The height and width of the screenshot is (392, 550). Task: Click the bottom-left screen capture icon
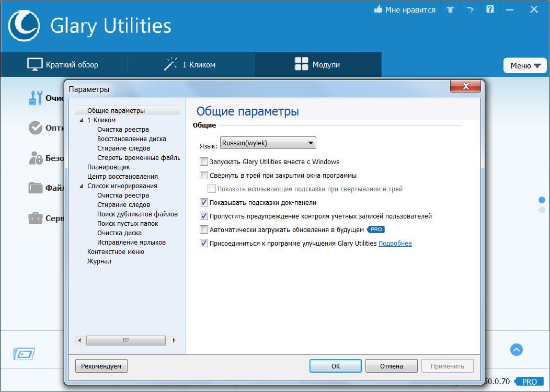24,354
